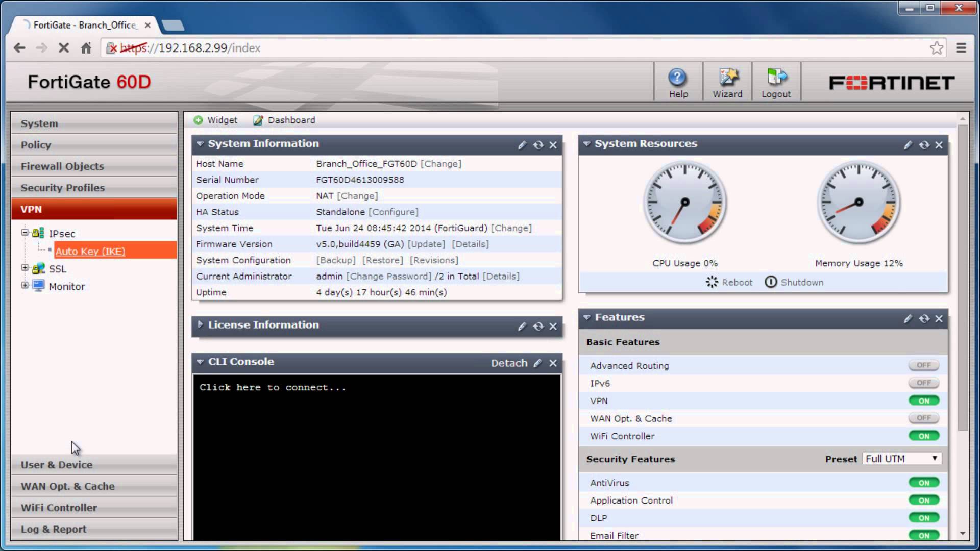Toggle Advanced Routing feature switch
The image size is (980, 551).
tap(924, 365)
